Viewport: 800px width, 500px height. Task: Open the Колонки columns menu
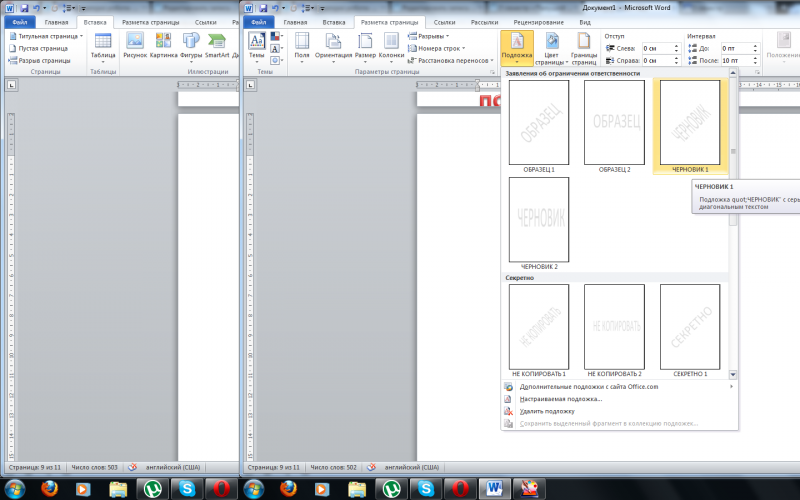coord(391,48)
